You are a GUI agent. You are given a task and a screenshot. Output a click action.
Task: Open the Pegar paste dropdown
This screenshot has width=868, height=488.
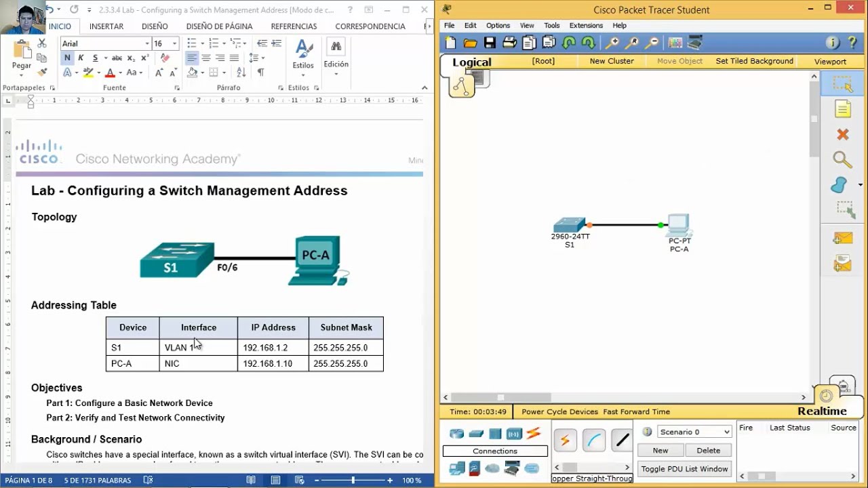pyautogui.click(x=22, y=69)
